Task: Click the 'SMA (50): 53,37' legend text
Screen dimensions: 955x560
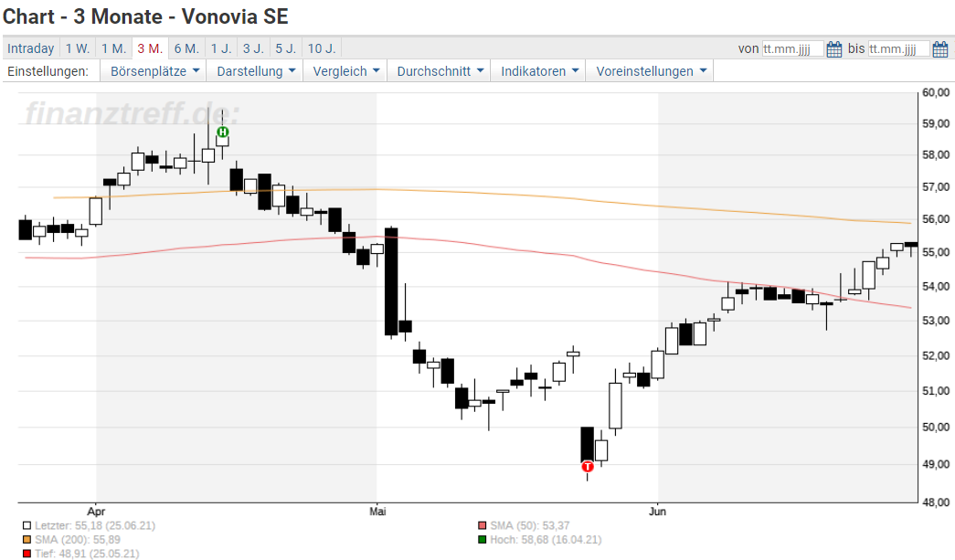Action: pos(530,525)
